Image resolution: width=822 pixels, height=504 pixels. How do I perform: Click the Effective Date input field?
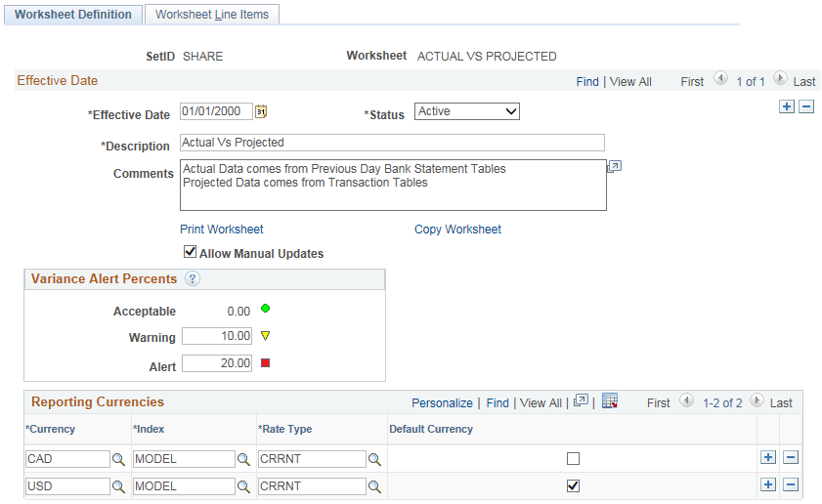coord(217,111)
